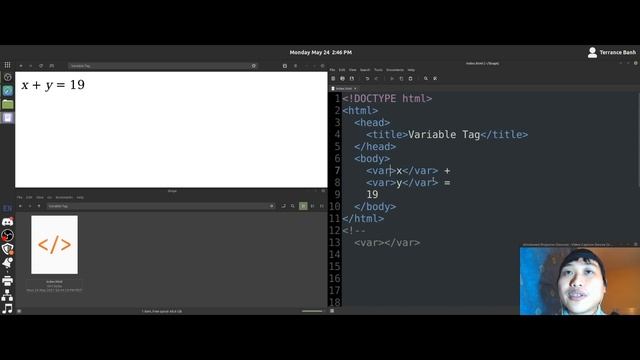
Task: Open the Files folder icon in the dock
Action: coord(7,104)
